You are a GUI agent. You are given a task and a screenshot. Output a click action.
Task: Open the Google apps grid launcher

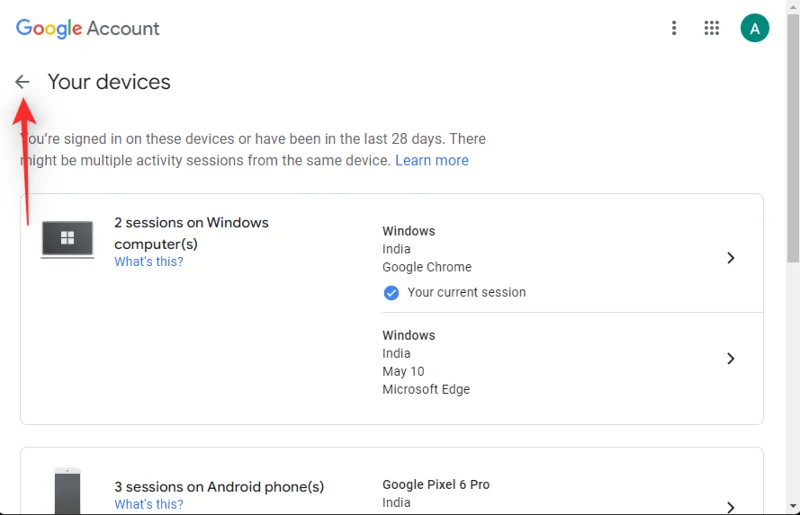pos(711,28)
